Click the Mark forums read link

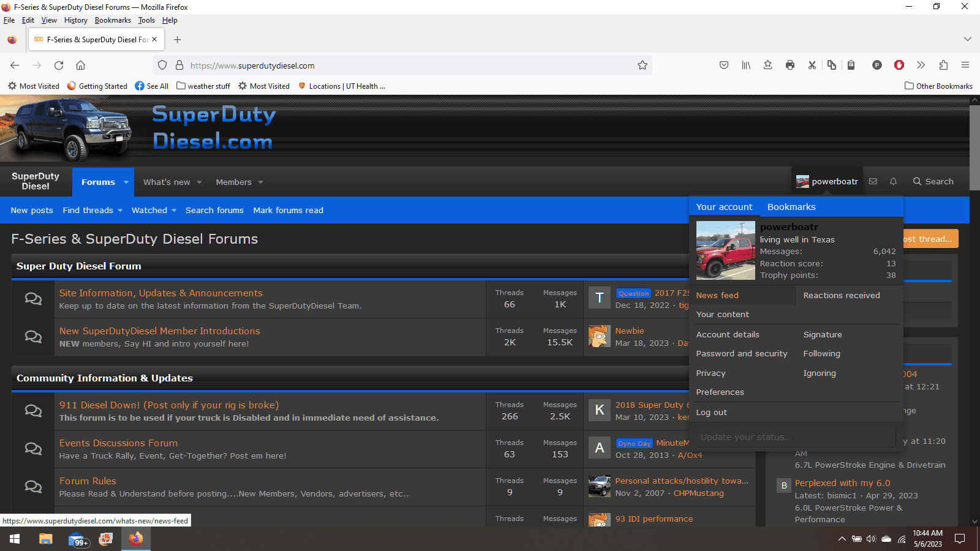tap(288, 211)
